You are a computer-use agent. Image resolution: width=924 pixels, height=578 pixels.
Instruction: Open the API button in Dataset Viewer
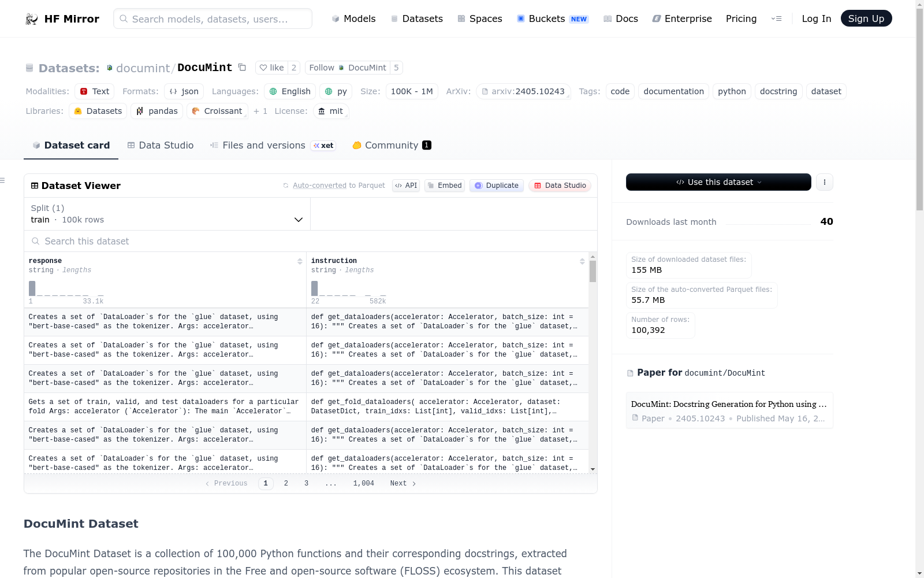[406, 186]
